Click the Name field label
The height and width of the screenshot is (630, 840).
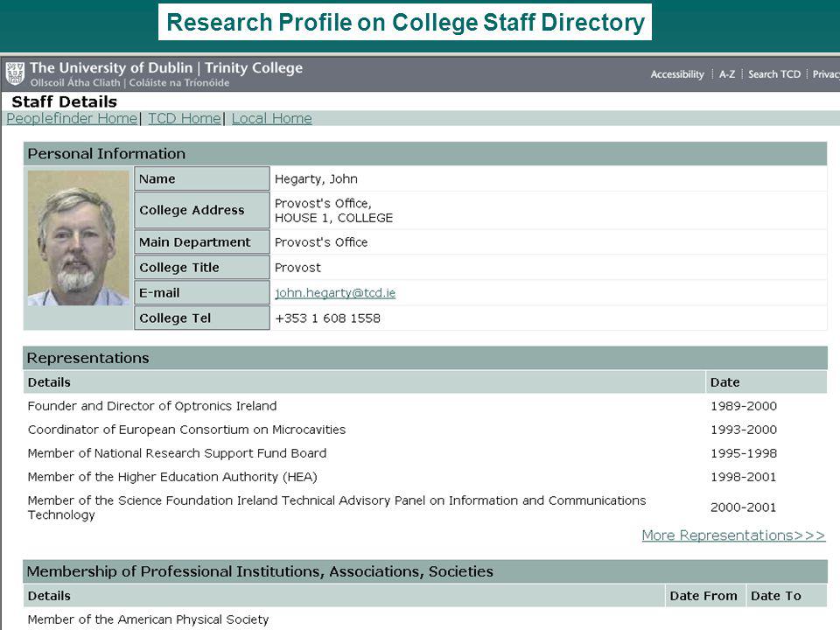(201, 178)
